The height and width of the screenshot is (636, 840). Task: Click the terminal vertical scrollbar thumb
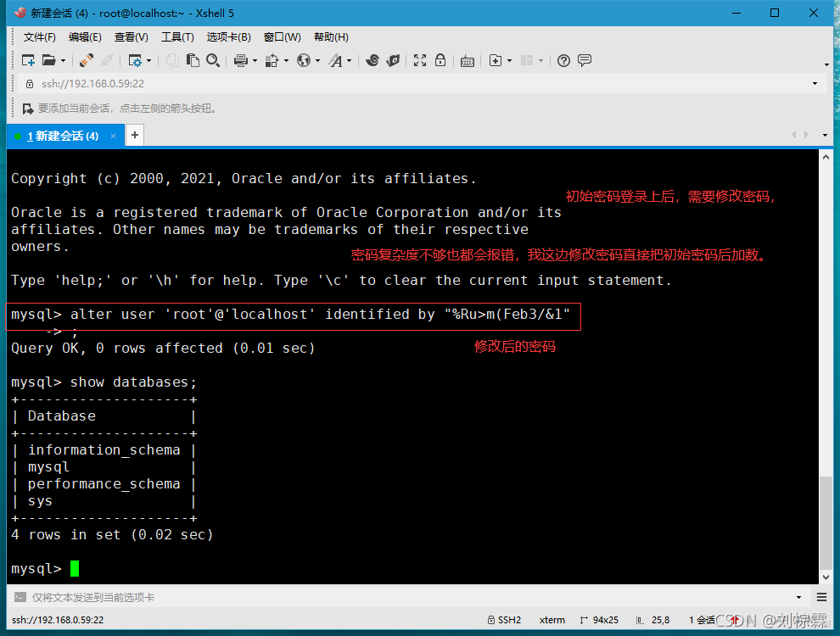click(x=826, y=523)
